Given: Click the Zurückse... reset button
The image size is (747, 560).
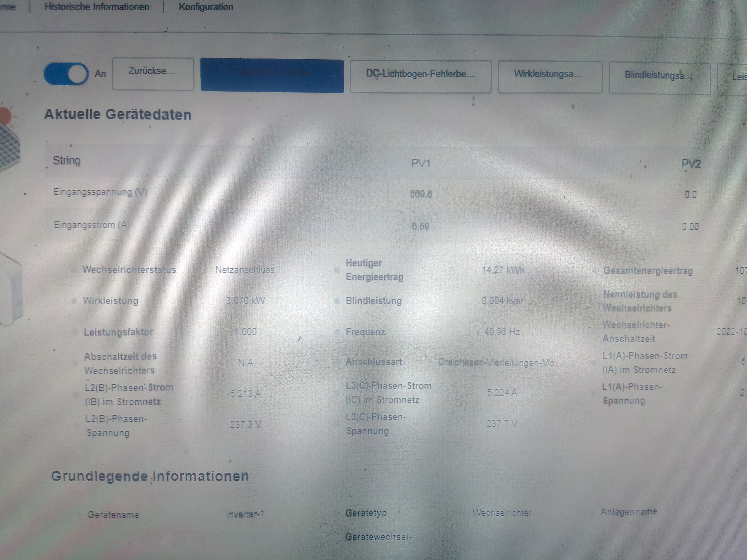Looking at the screenshot, I should [153, 74].
